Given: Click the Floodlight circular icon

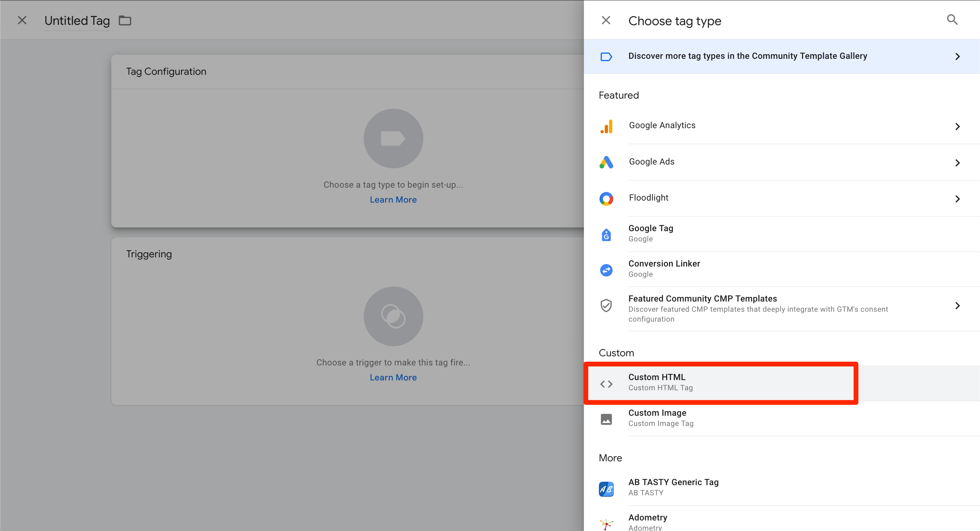Looking at the screenshot, I should [x=606, y=199].
